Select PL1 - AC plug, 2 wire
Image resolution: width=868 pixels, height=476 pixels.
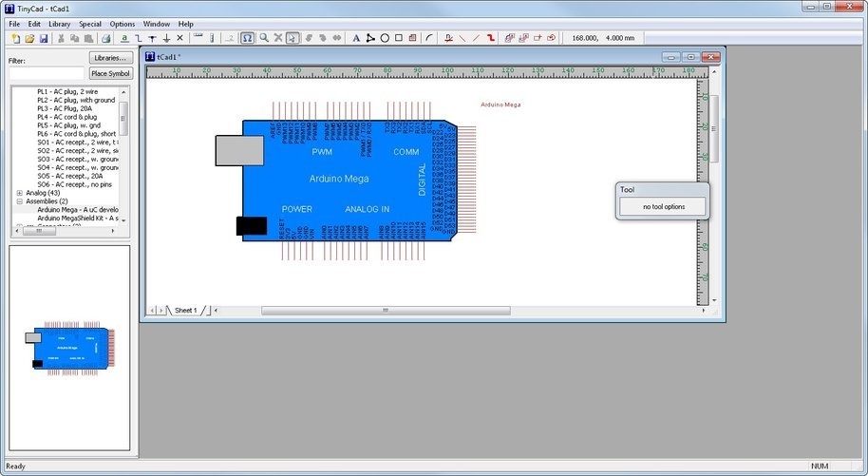tap(67, 91)
